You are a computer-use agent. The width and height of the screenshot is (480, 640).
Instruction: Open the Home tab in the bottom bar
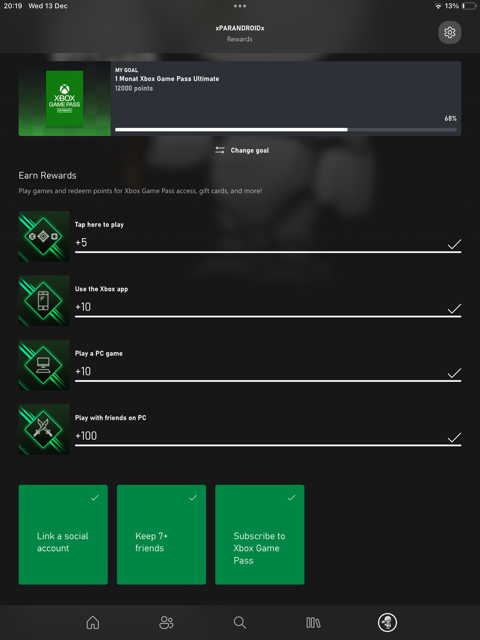point(93,622)
